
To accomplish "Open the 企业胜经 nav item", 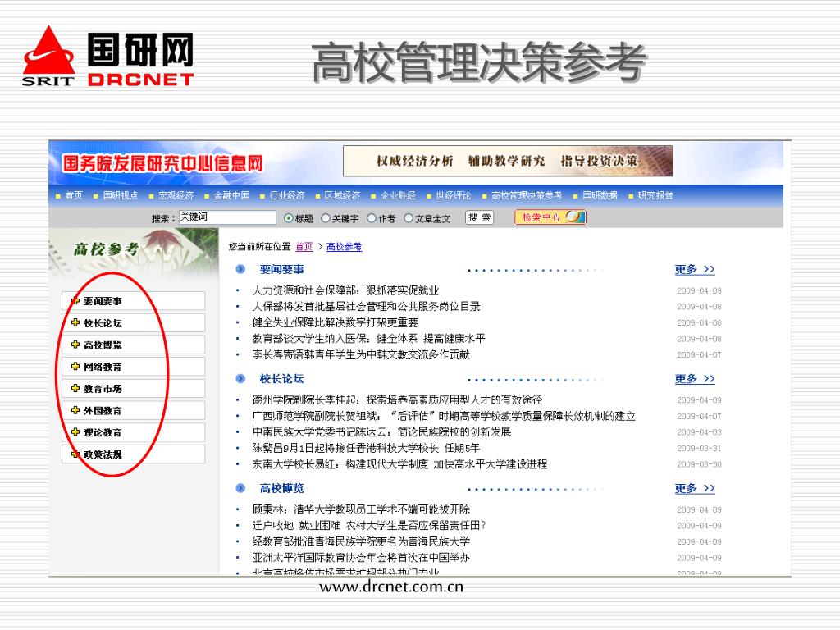I will tap(398, 195).
